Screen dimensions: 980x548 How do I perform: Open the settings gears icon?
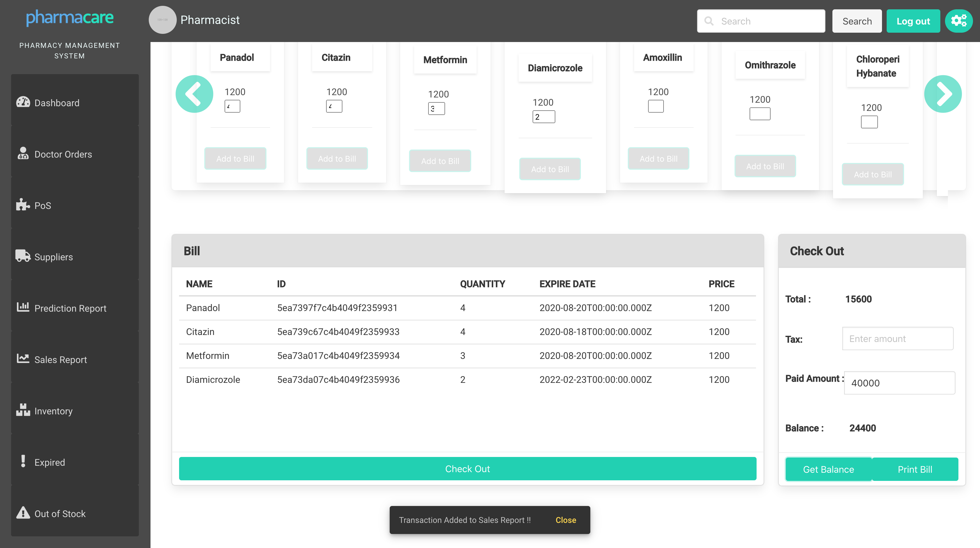coord(958,21)
